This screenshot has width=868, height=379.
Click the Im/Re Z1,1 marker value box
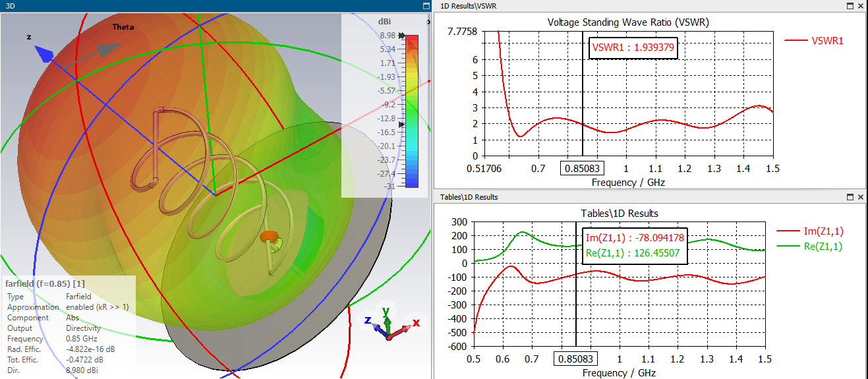[635, 245]
